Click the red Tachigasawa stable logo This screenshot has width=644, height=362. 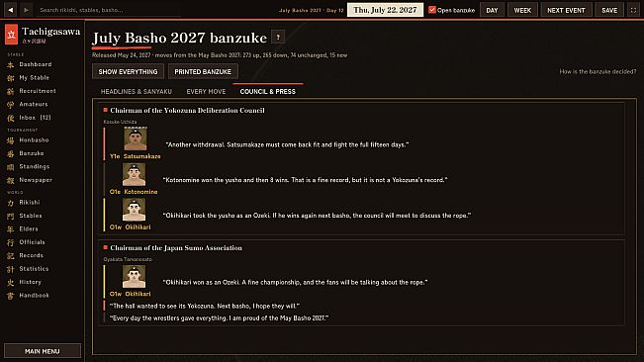pos(12,35)
